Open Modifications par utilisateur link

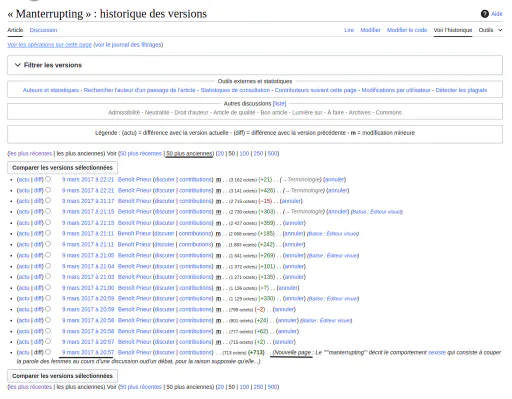coord(396,90)
